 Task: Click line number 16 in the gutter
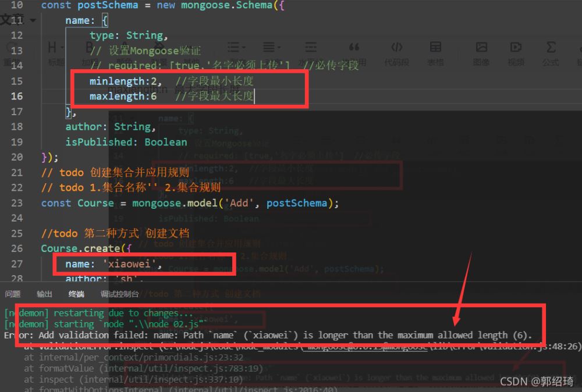pyautogui.click(x=17, y=97)
